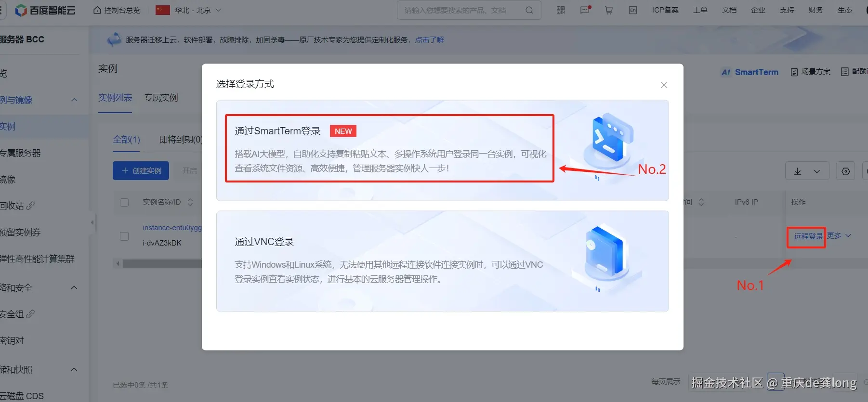Open the 生态 menu
Viewport: 868px width, 402px height.
click(845, 10)
